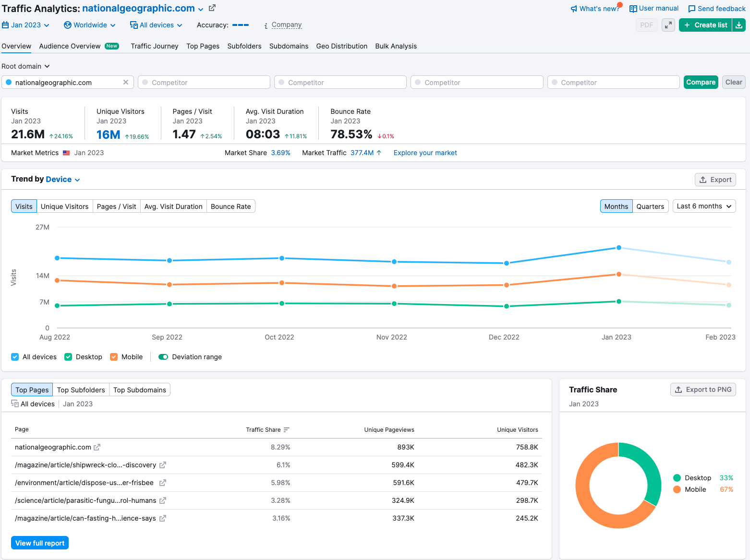Screen dimensions: 750x560
Task: Open external link icon for nationalgeographic.com page row
Action: click(97, 447)
